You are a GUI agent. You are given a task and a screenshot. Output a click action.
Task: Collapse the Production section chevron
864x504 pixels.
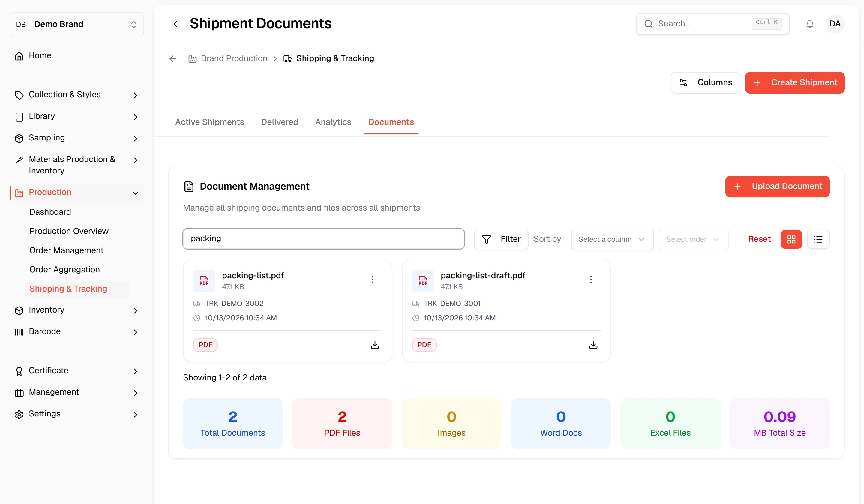pyautogui.click(x=135, y=193)
